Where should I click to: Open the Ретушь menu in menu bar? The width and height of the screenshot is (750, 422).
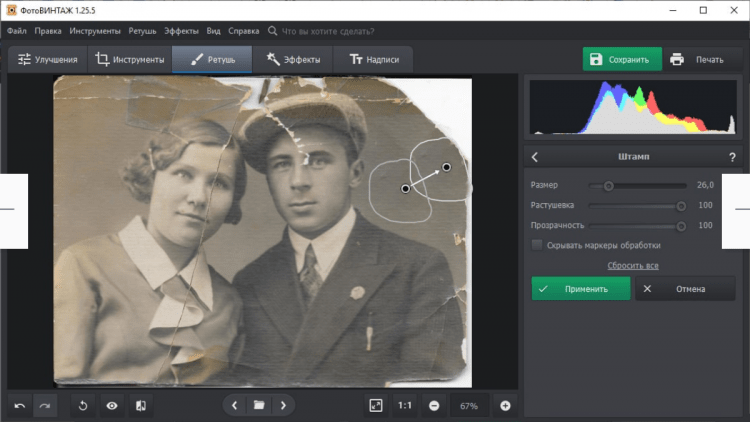[x=142, y=31]
